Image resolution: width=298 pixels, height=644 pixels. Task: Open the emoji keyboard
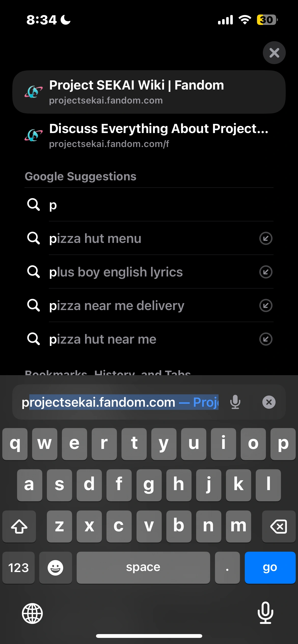pos(56,567)
